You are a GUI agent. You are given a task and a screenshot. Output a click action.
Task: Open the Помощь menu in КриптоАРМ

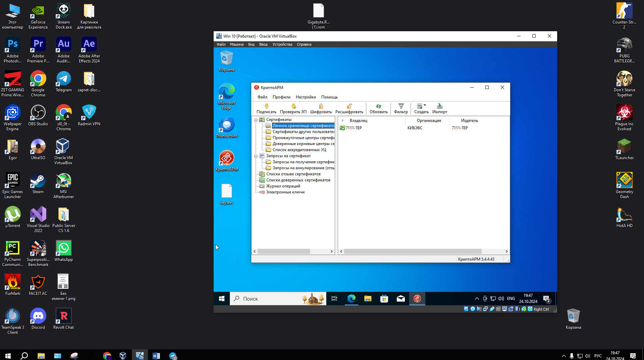click(329, 97)
